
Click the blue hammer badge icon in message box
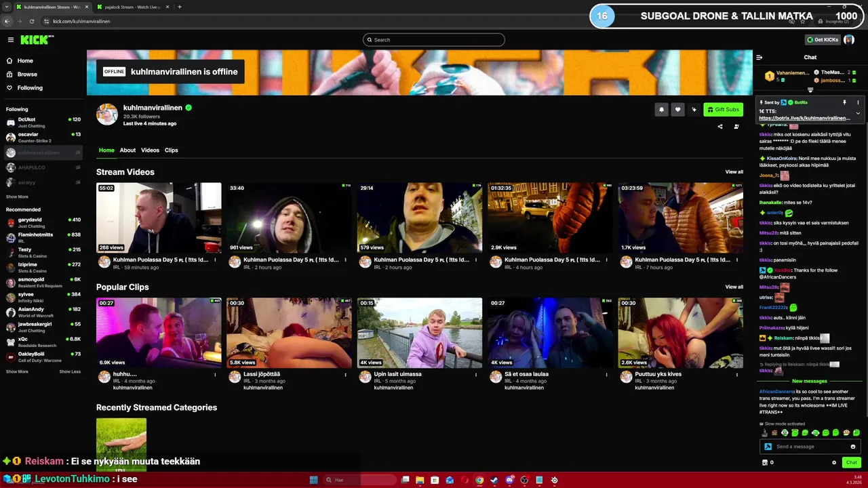pos(768,447)
